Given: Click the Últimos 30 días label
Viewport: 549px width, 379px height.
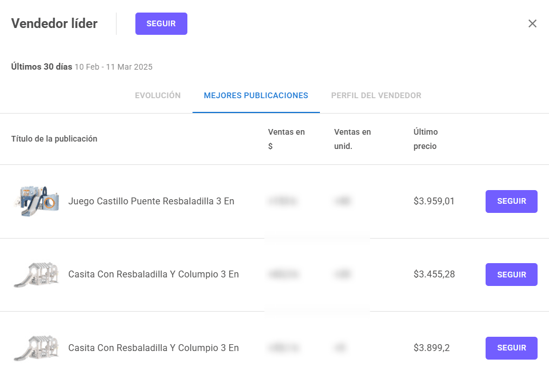Looking at the screenshot, I should 42,67.
